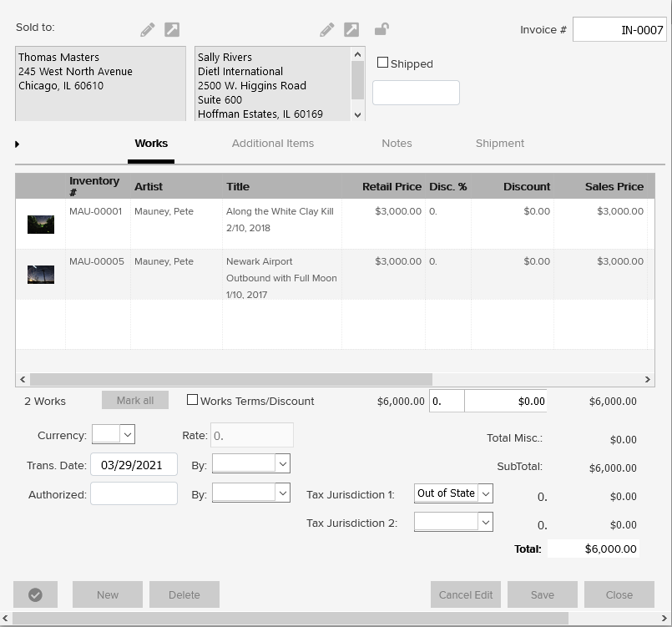The image size is (672, 627).
Task: Click the pencil edit icon beside Sold to
Action: [x=148, y=30]
